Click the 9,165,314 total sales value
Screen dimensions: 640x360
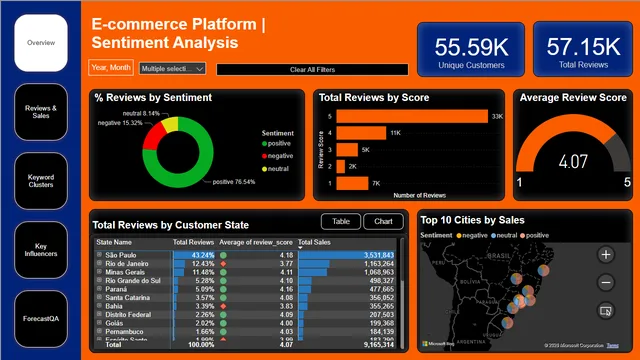click(379, 345)
